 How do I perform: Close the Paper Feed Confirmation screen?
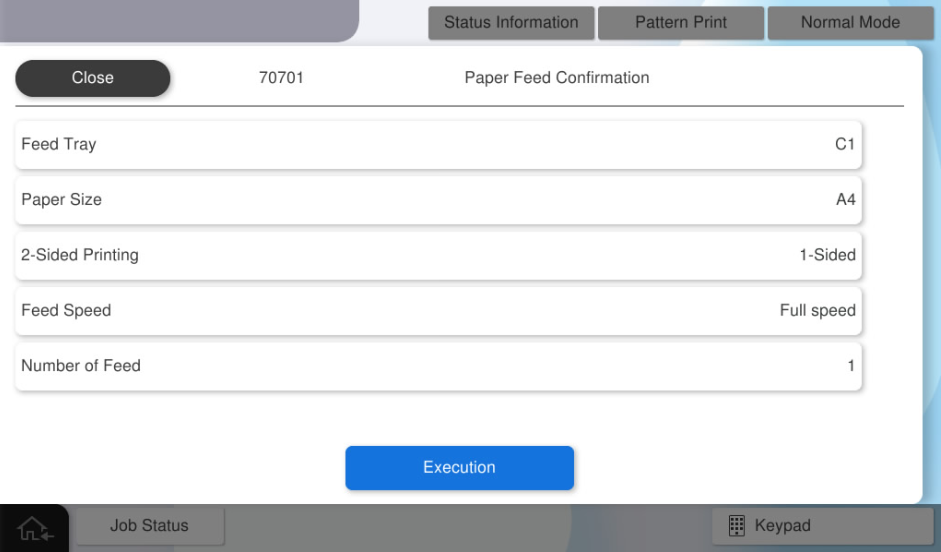(93, 78)
